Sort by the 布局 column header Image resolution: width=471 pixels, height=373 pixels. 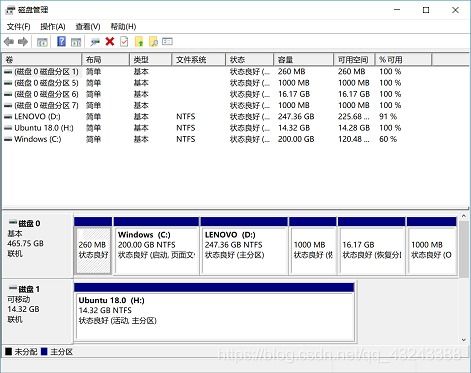(106, 60)
